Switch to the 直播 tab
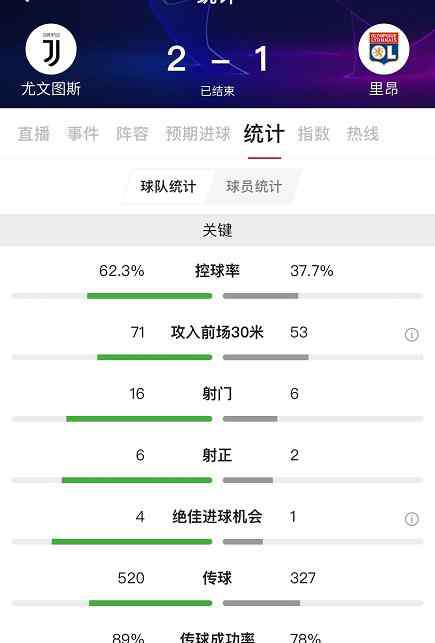This screenshot has height=643, width=435. (x=34, y=134)
